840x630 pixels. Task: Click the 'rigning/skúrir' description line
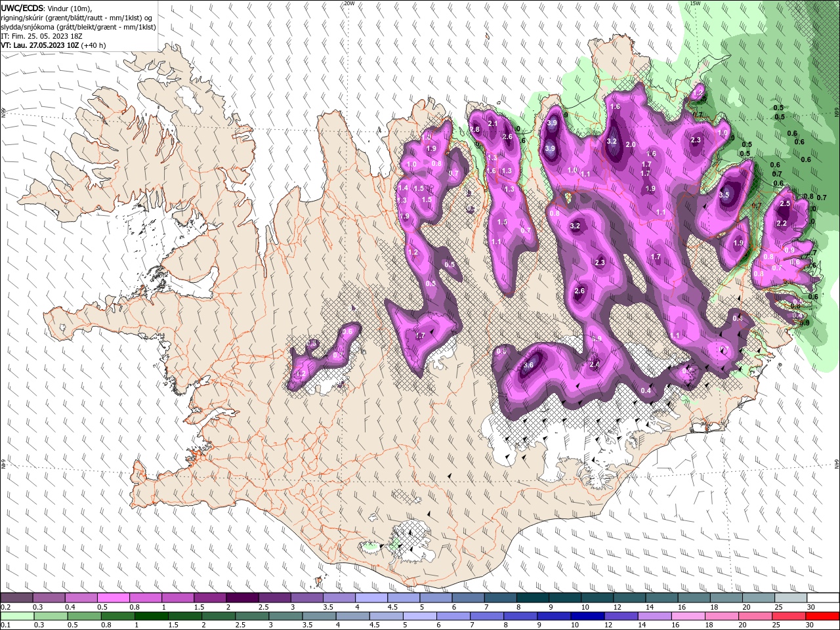(76, 18)
